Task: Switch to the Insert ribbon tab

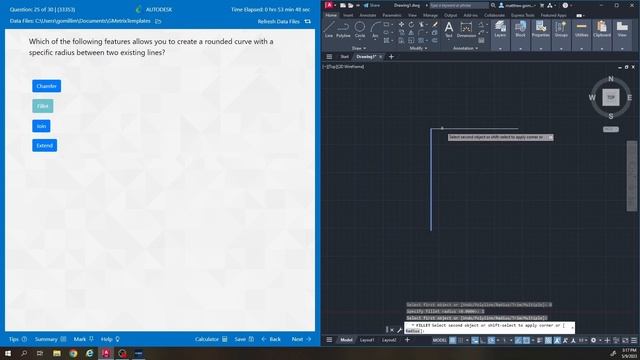Action: (x=348, y=15)
